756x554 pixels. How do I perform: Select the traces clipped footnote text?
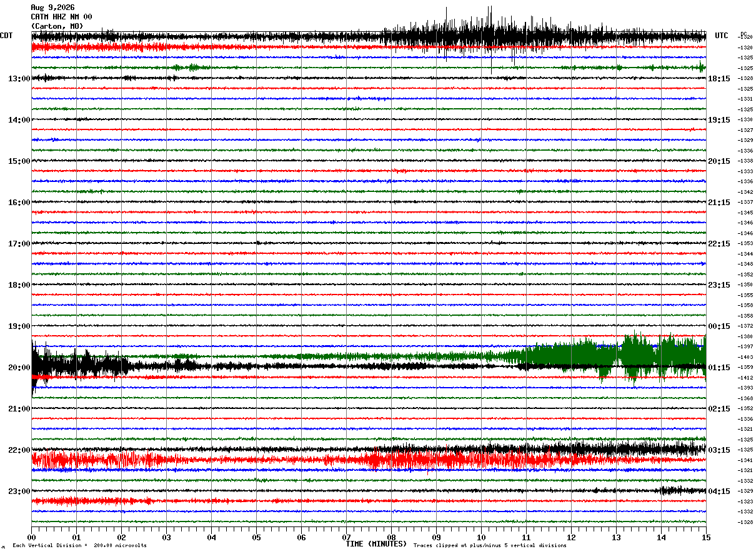(x=490, y=545)
